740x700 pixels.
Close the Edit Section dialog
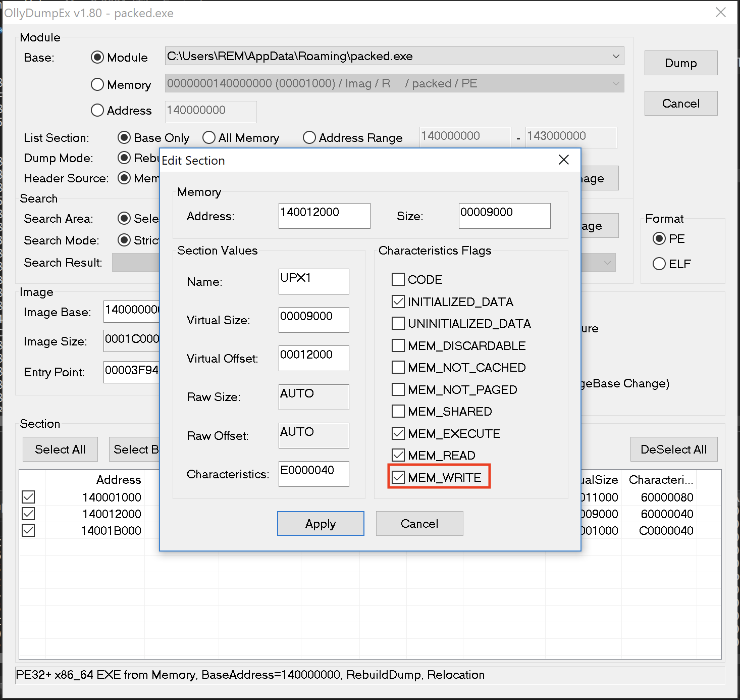(564, 160)
